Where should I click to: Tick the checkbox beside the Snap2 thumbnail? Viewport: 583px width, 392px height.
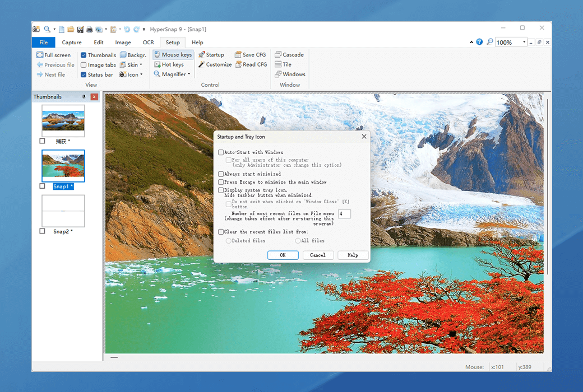pos(43,231)
